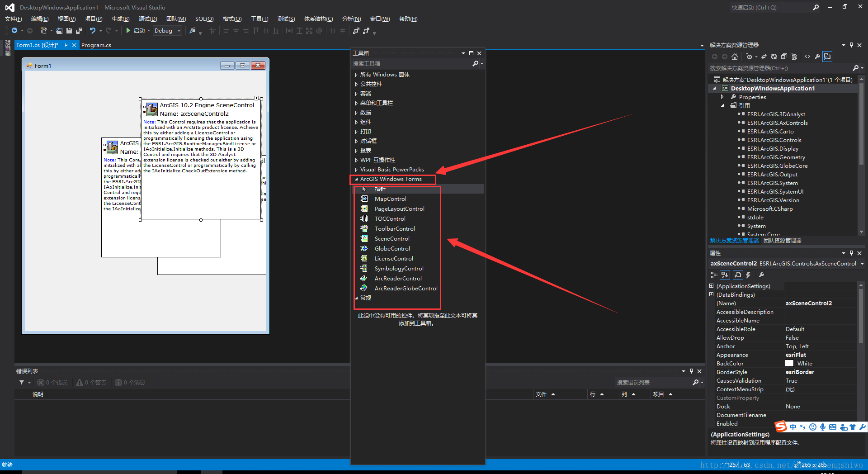Select ArcReaderControl in the toolbox

click(398, 279)
